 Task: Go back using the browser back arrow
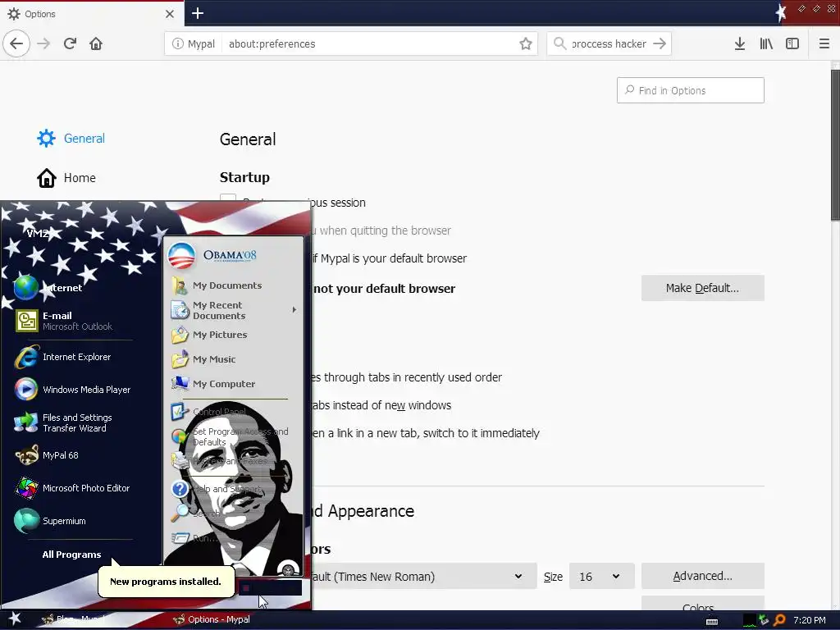click(x=16, y=43)
